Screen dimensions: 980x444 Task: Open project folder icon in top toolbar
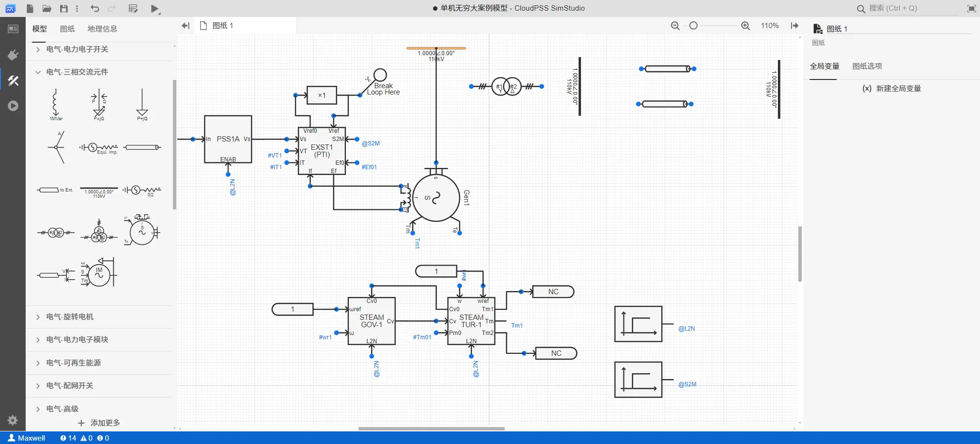click(x=47, y=8)
